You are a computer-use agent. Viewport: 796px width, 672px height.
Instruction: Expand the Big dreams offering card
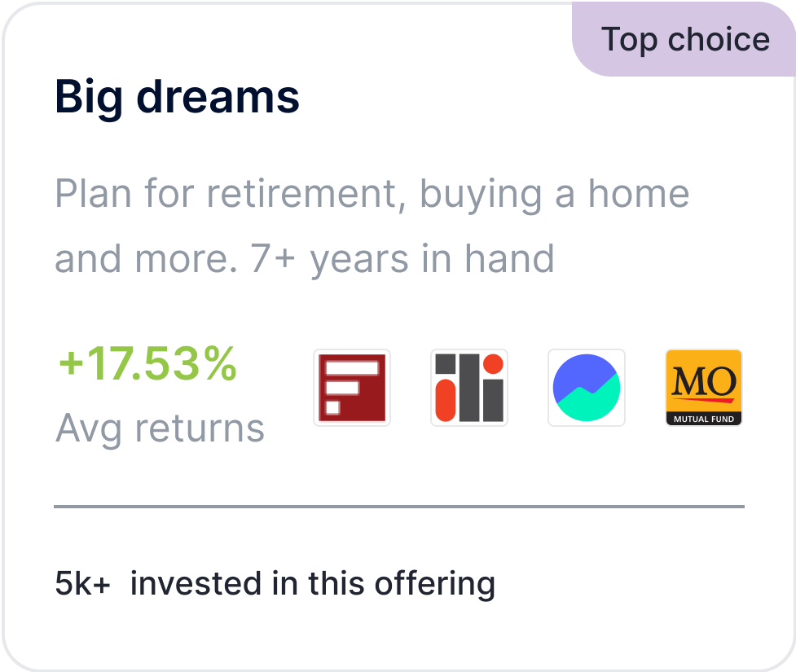tap(398, 336)
